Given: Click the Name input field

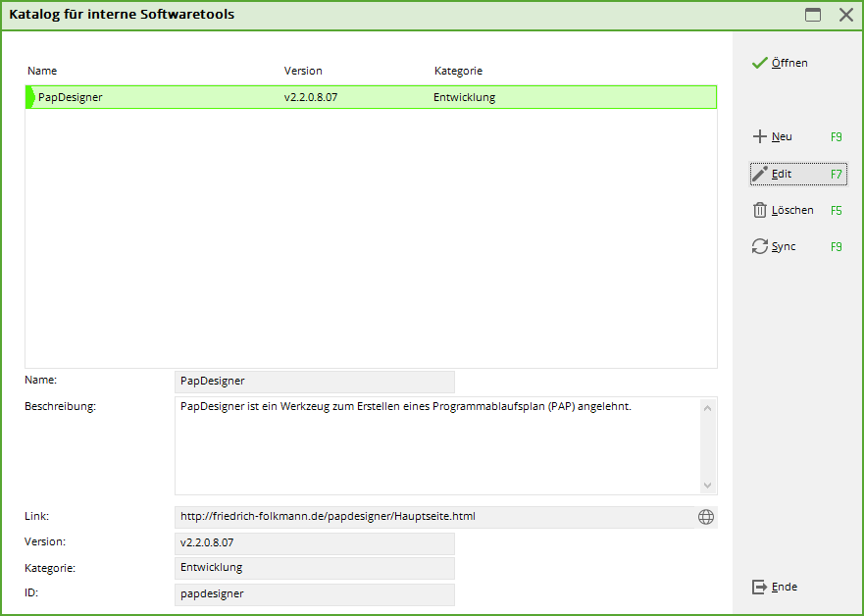Looking at the screenshot, I should (x=315, y=382).
